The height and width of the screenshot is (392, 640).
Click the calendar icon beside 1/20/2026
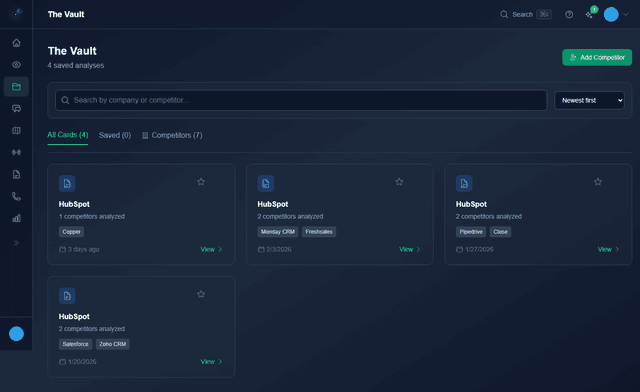[x=62, y=361]
